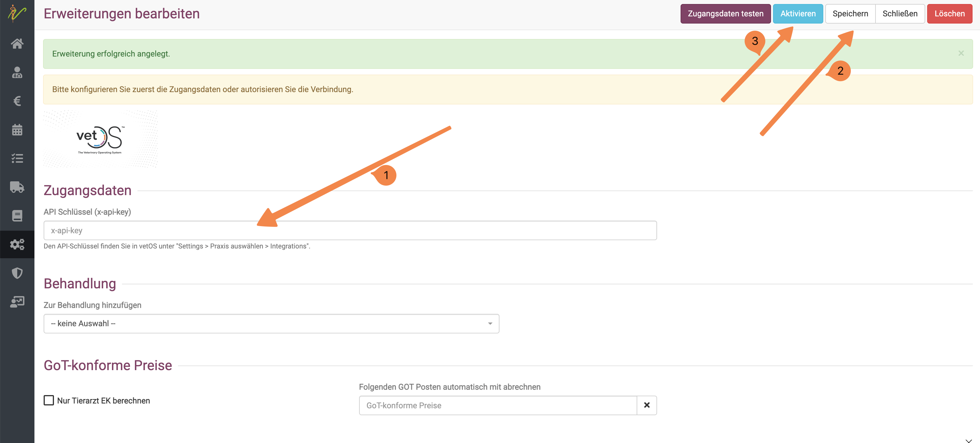Open the home dashboard icon in sidebar
This screenshot has height=443, width=980.
[17, 44]
